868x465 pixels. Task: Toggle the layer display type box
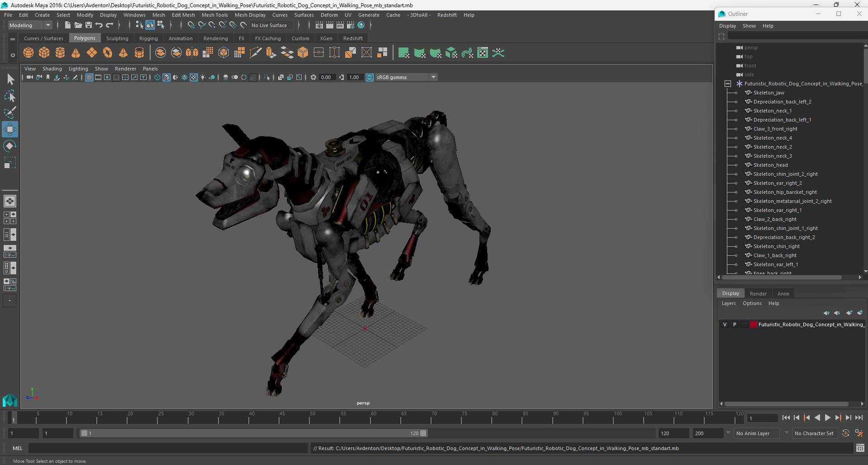click(x=744, y=324)
